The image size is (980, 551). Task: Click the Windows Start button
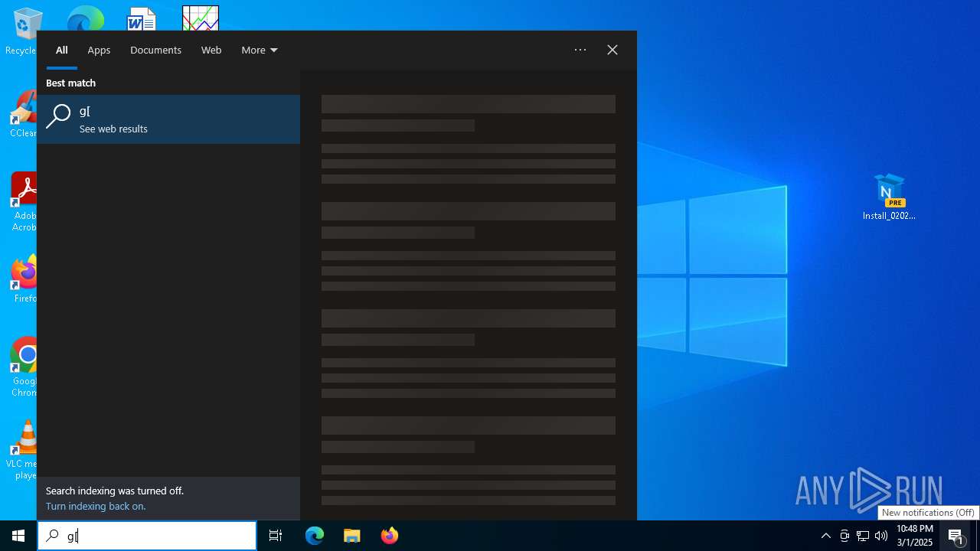tap(18, 536)
